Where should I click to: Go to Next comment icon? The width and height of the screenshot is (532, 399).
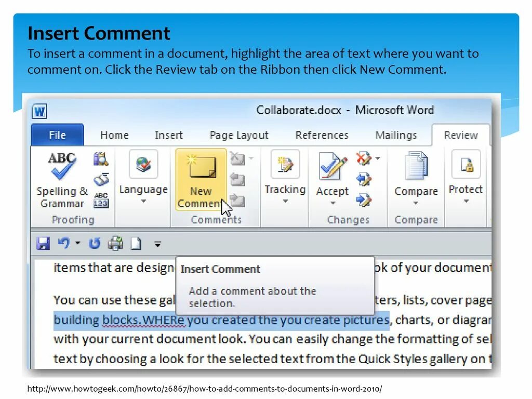[x=237, y=200]
